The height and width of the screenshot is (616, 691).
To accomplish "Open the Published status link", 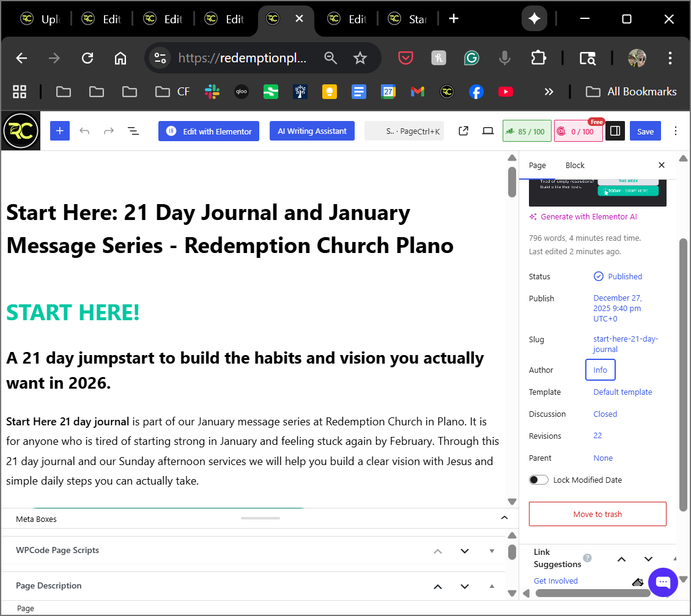I will (x=624, y=276).
